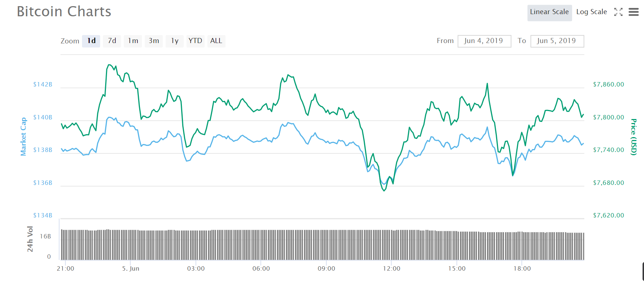644x284 pixels.
Task: Open the hamburger chart menu
Action: [x=634, y=12]
